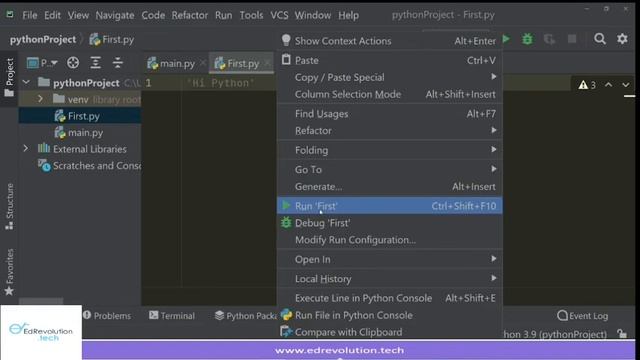The width and height of the screenshot is (640, 360).
Task: Close the First.py editor tab
Action: coord(267,63)
